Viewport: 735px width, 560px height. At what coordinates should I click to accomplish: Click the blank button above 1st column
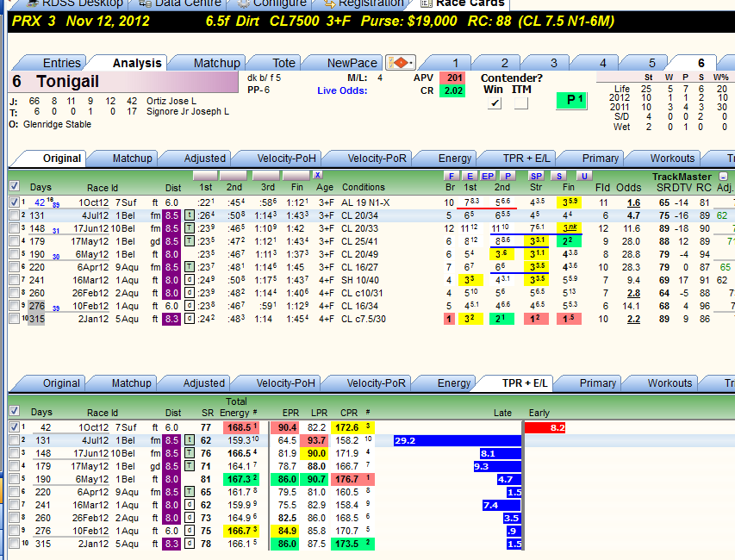coord(205,176)
